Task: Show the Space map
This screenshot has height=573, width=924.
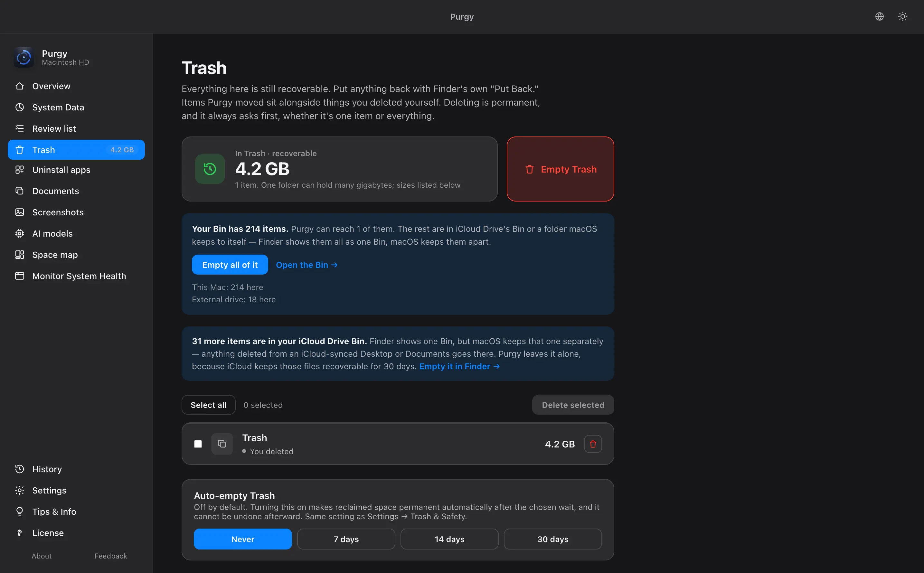Action: click(76, 255)
